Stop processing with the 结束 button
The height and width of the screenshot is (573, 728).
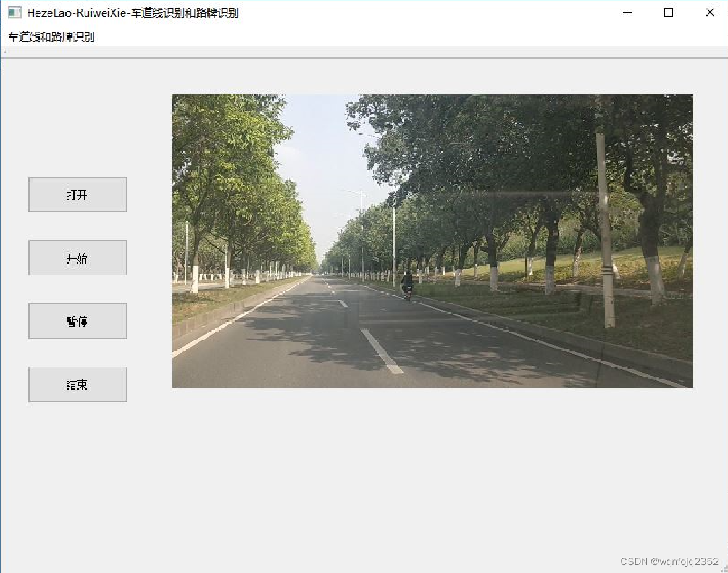78,385
